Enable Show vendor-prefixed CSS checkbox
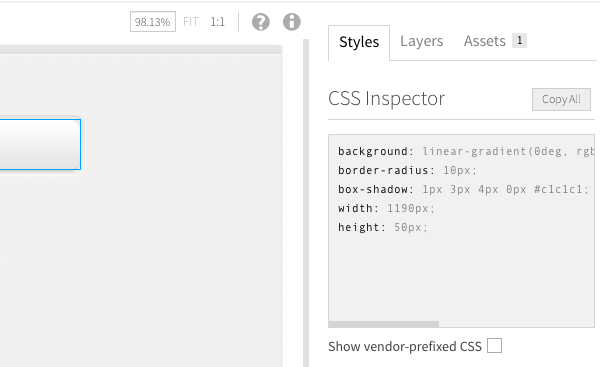 [494, 346]
